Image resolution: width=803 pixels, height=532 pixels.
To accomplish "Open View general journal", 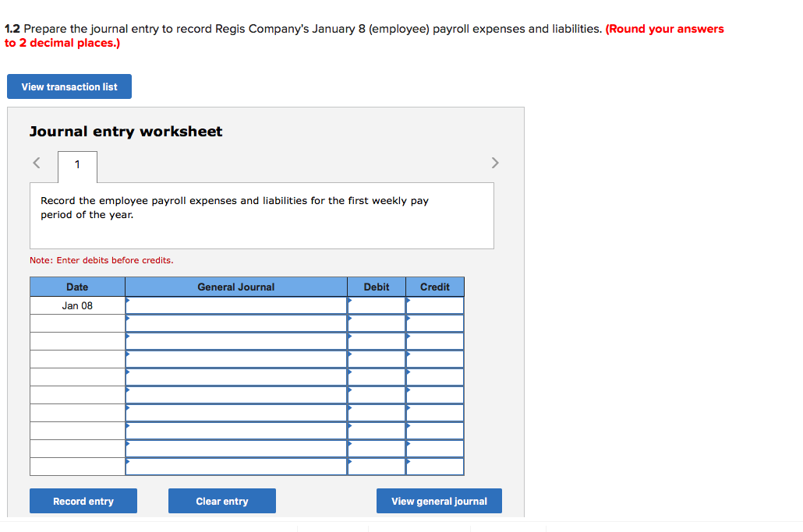I will 439,501.
